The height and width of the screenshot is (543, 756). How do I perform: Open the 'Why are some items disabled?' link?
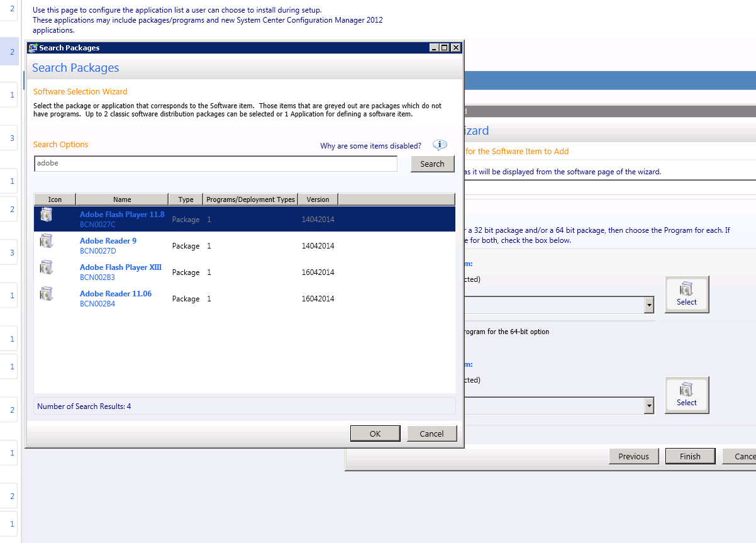(370, 146)
